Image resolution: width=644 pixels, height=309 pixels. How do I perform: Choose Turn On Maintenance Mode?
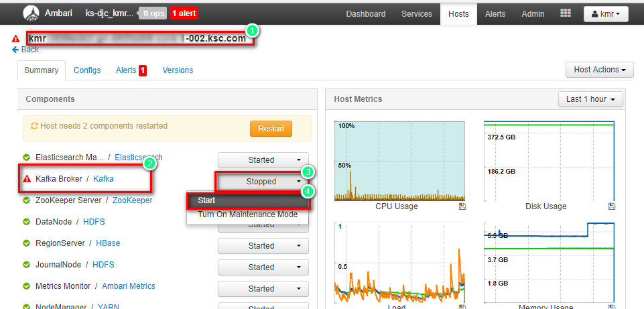pyautogui.click(x=247, y=214)
